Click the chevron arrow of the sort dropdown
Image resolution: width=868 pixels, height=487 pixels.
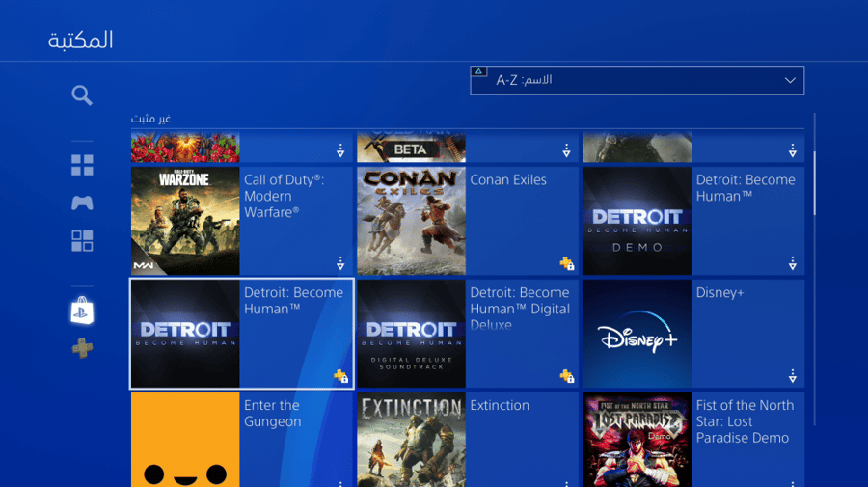point(790,80)
